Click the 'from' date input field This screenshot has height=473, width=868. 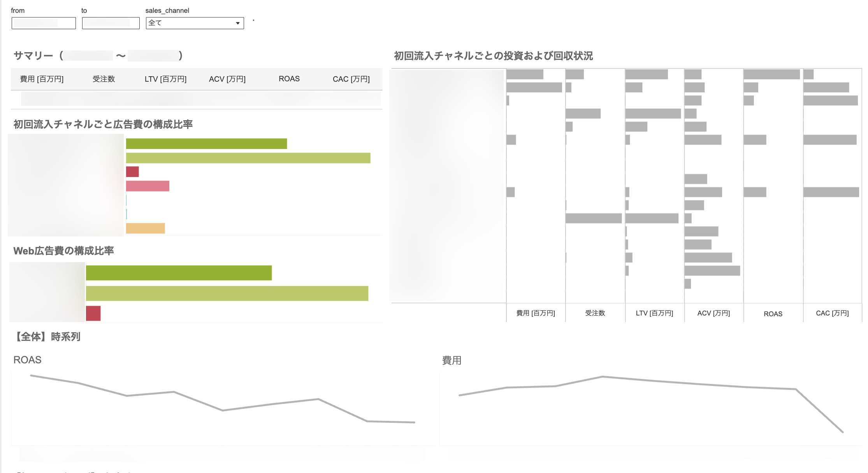click(44, 23)
